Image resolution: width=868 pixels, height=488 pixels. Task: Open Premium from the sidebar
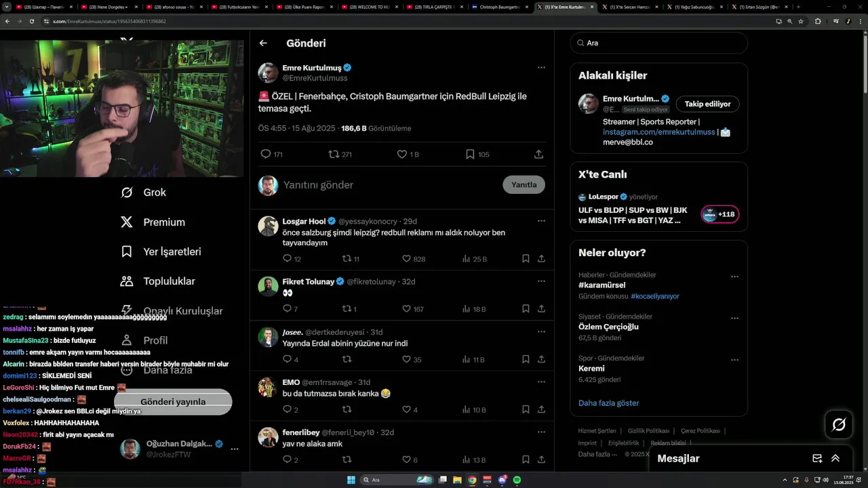[153, 222]
